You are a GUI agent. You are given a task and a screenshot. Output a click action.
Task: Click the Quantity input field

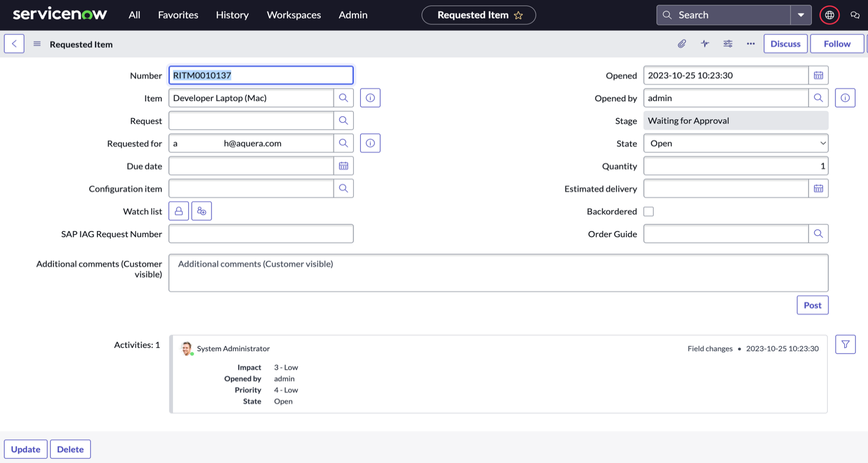click(736, 166)
